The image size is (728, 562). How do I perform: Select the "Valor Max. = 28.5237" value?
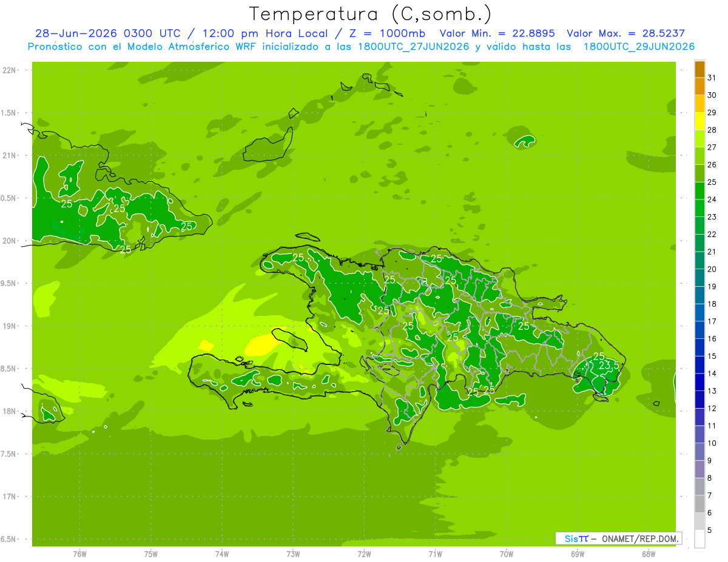[x=625, y=33]
